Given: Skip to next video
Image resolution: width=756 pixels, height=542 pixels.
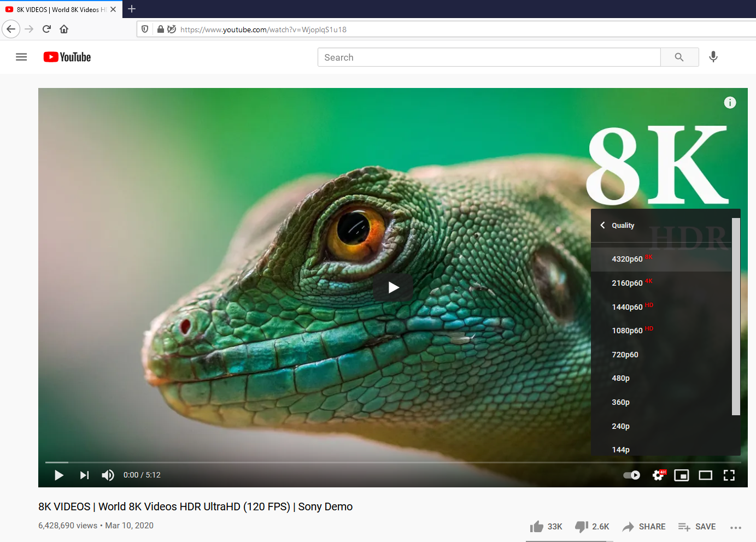Looking at the screenshot, I should (x=84, y=475).
